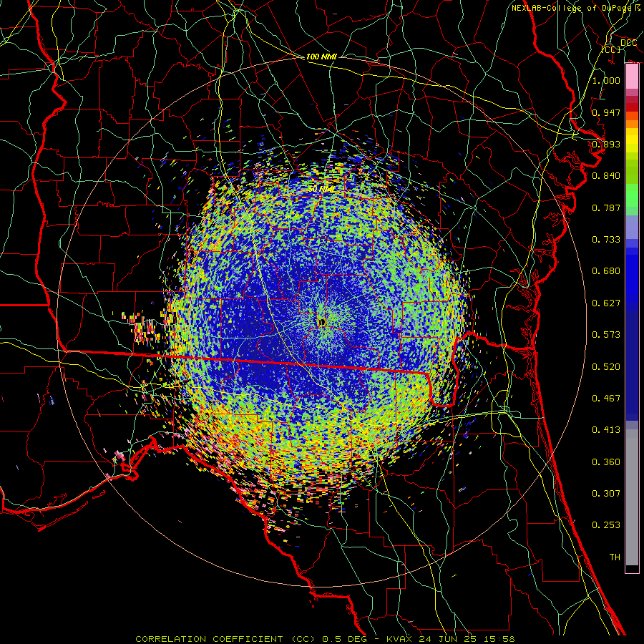Click the DEC (CC) legend title
The height and width of the screenshot is (644, 644).
[x=620, y=46]
